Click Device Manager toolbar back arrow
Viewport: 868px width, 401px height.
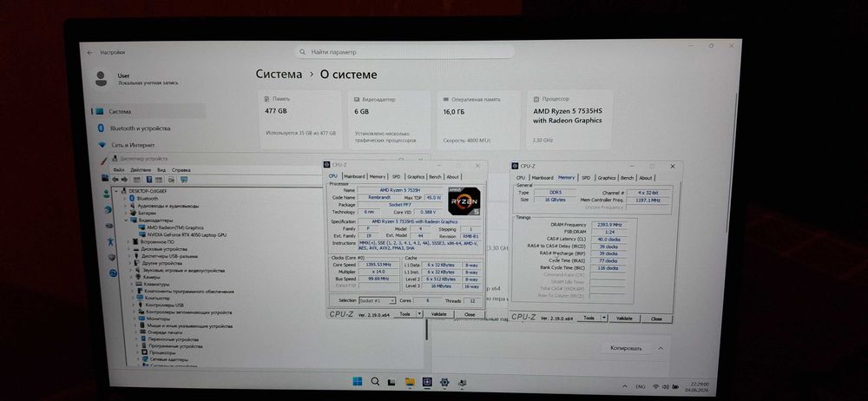click(115, 180)
